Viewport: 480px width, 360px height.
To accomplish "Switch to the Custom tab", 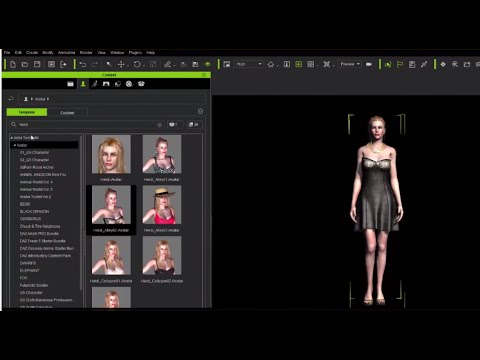I will [x=67, y=113].
